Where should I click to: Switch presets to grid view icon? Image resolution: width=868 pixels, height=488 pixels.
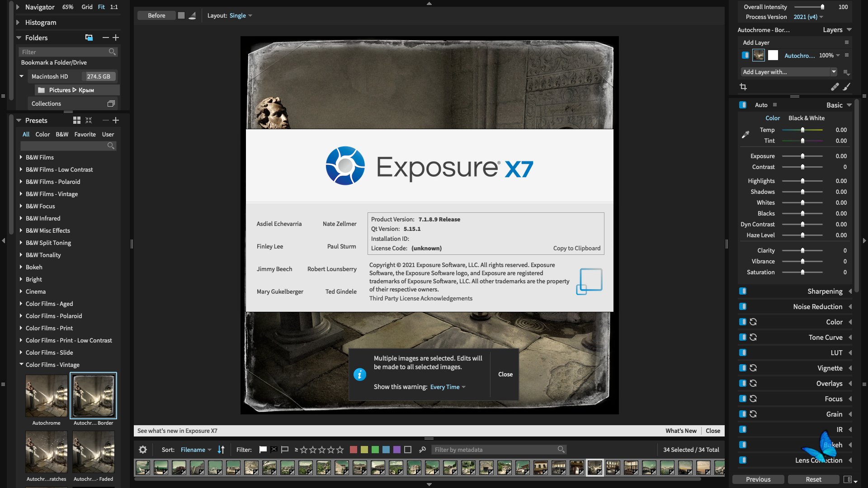click(77, 120)
